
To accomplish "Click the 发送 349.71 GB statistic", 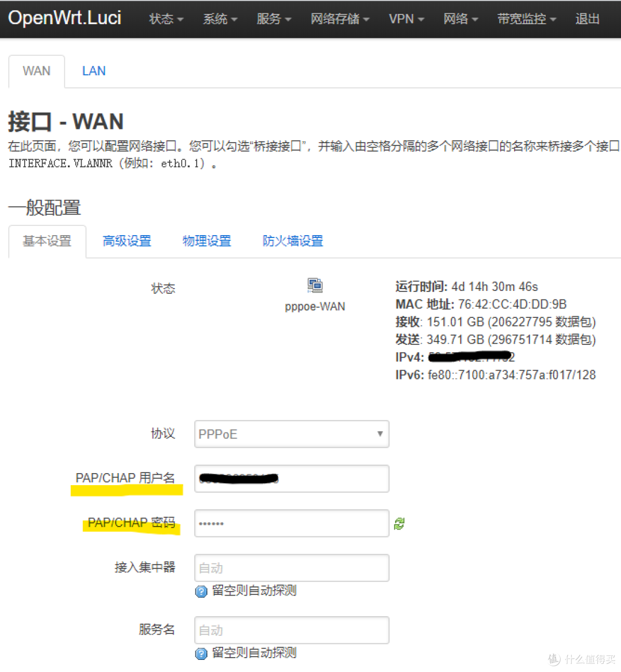I will tap(496, 339).
